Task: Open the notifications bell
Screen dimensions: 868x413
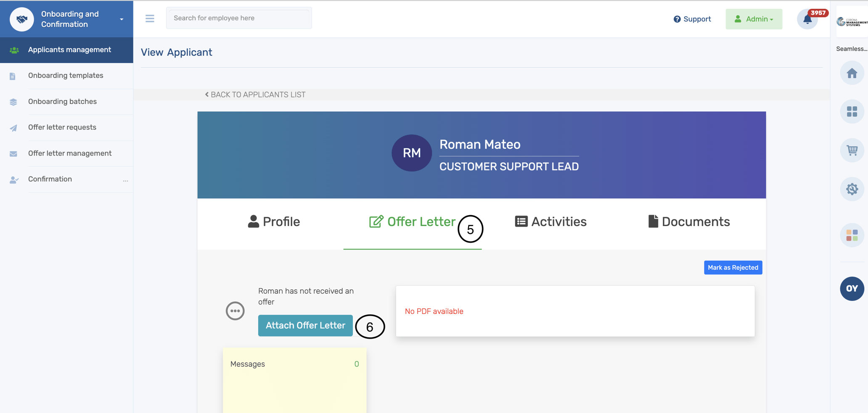Action: point(807,19)
